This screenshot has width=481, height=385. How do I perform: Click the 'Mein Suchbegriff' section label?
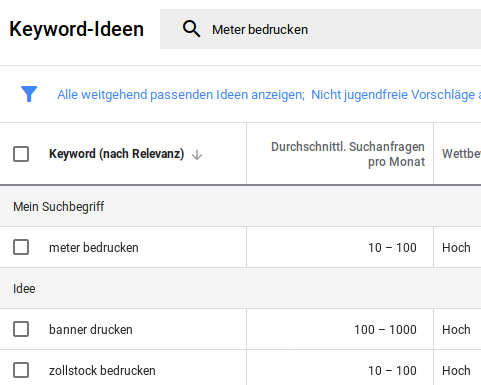click(59, 207)
